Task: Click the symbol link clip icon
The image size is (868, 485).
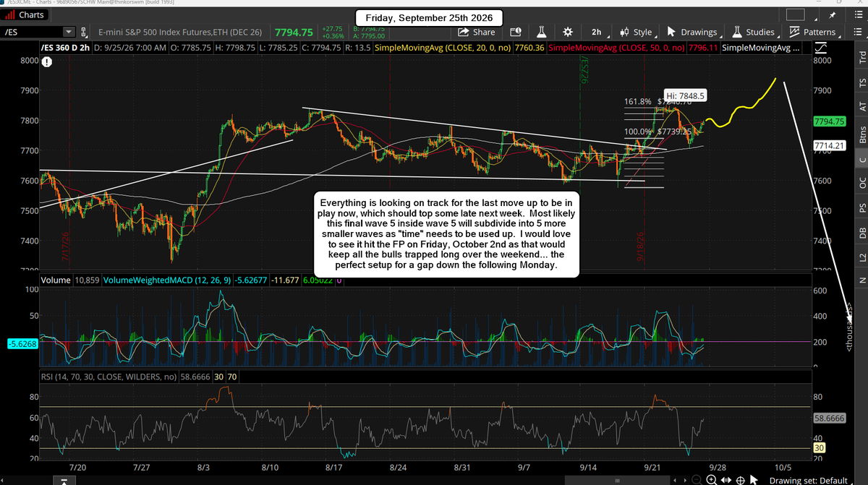Action: (84, 32)
